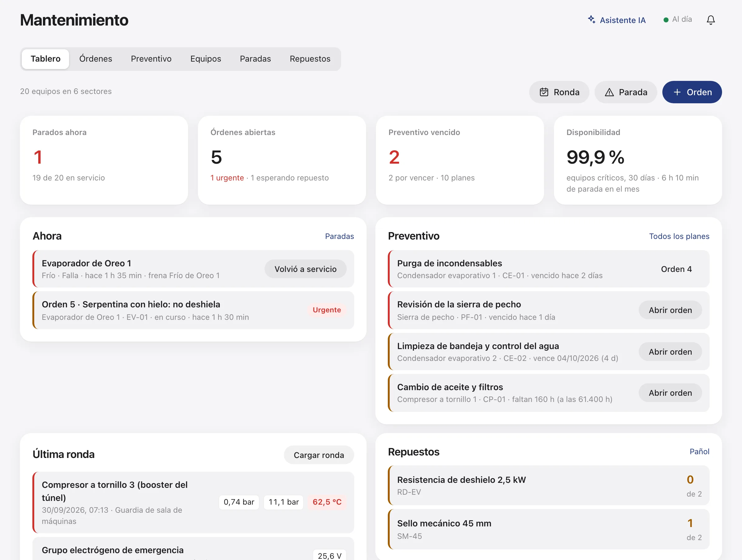This screenshot has height=560, width=742.
Task: Click the Orden 4 button for Purga de incondensables
Action: [676, 269]
